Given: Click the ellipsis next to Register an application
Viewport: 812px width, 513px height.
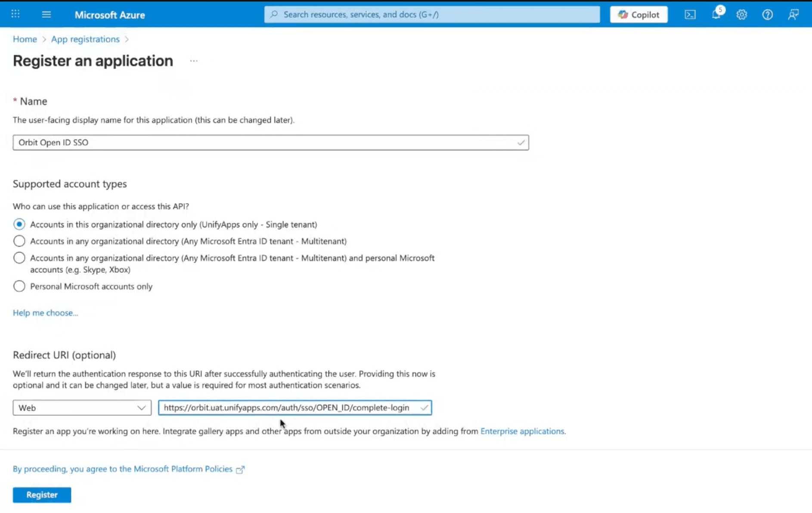Looking at the screenshot, I should tap(194, 61).
